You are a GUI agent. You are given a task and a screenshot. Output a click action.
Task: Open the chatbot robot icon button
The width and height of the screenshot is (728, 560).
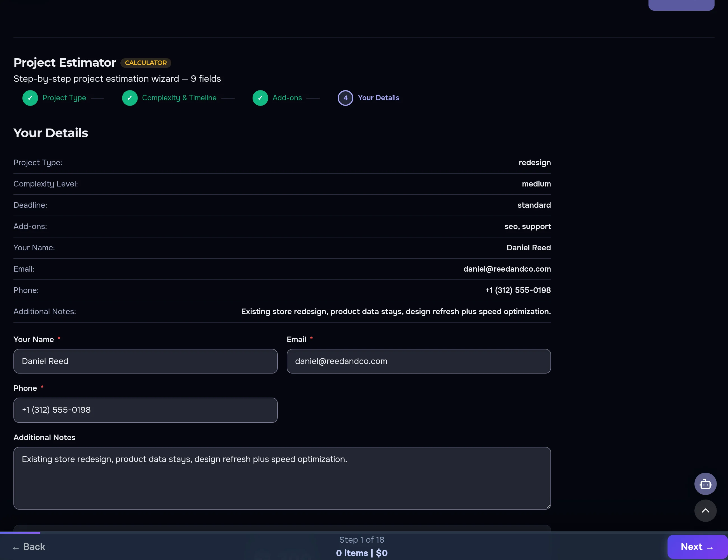point(705,484)
